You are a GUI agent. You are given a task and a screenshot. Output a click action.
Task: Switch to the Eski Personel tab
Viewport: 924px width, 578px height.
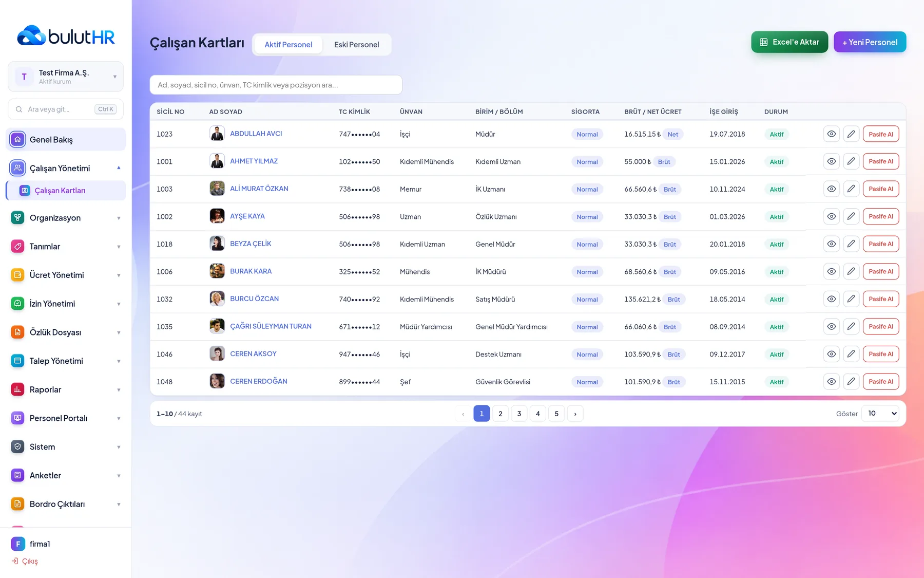pos(356,45)
